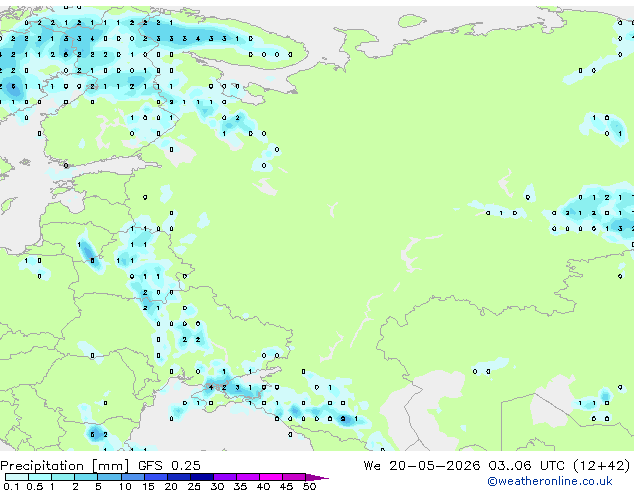634x490 pixels.
Task: Click the 'We' weekday text
Action: tap(372, 466)
